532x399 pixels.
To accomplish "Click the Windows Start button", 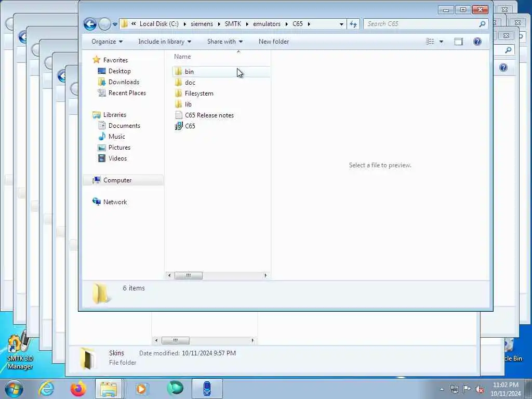I will coord(14,389).
